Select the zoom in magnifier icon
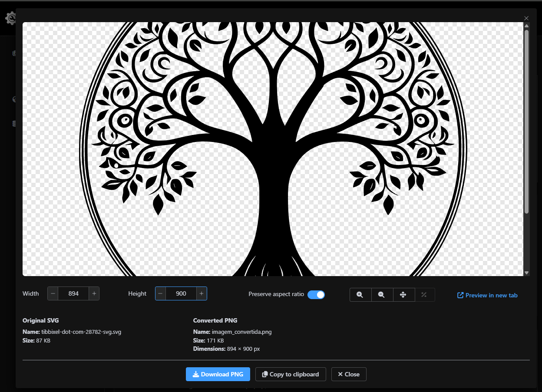This screenshot has height=392, width=542. tap(360, 295)
